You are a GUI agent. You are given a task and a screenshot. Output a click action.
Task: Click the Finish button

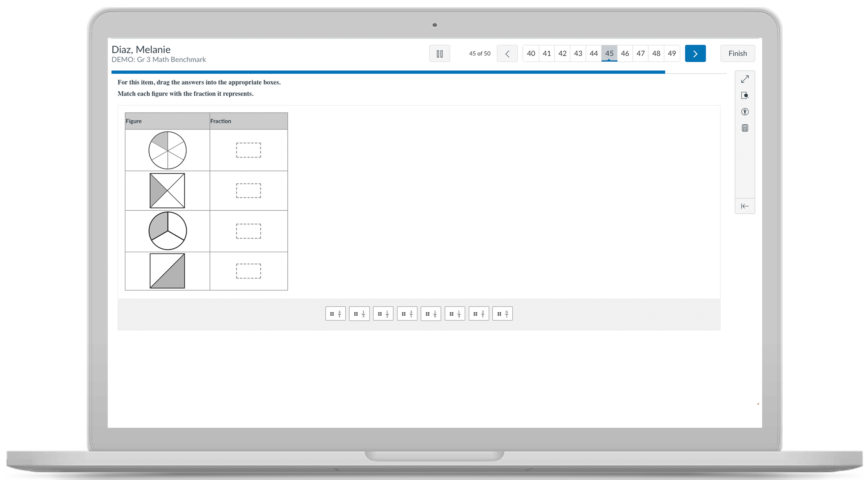737,53
